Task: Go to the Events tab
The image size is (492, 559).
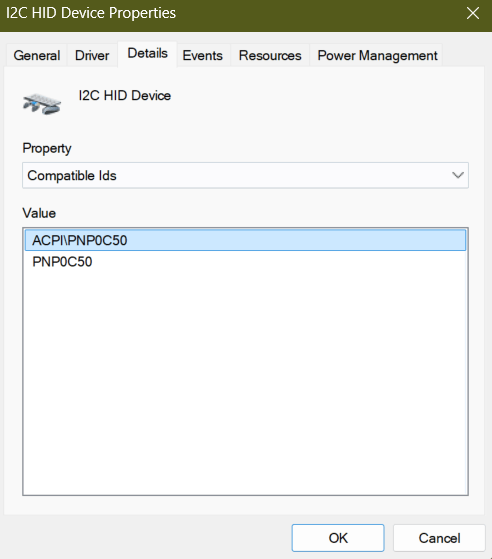Action: coord(203,56)
